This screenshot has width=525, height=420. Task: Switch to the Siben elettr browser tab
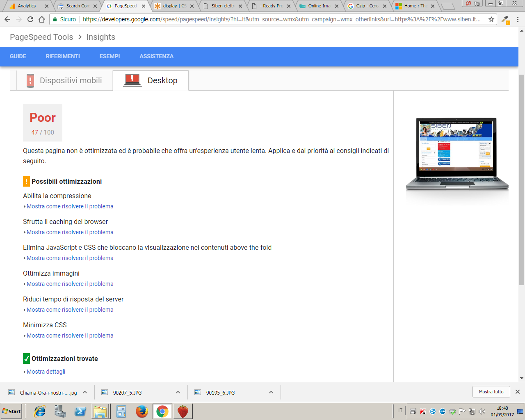223,6
